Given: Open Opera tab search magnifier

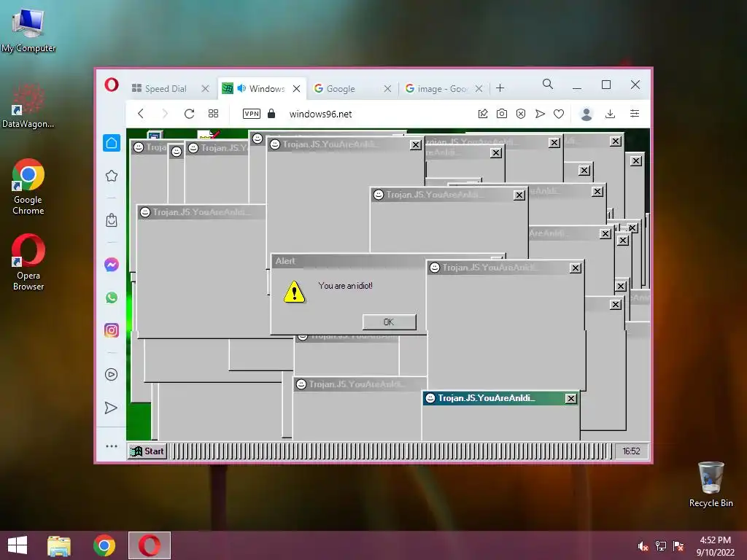Looking at the screenshot, I should 548,85.
